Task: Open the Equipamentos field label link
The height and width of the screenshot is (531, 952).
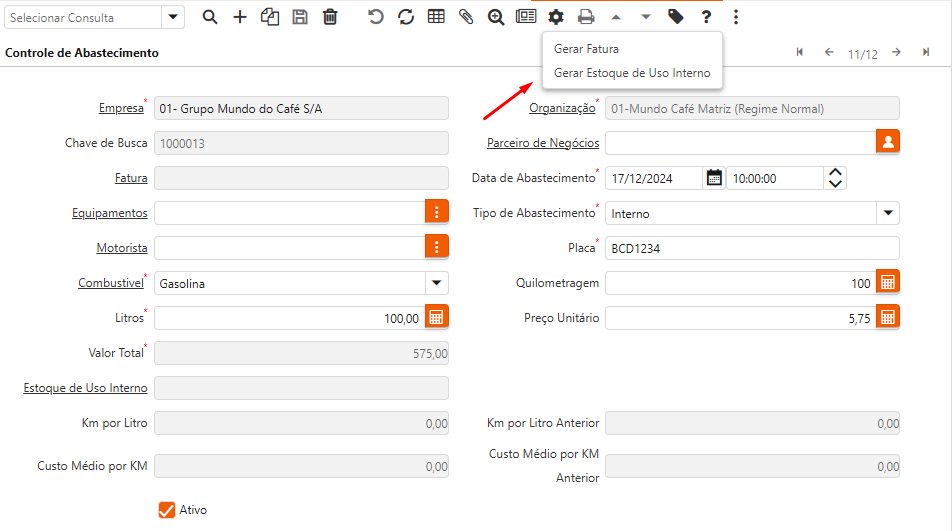Action: tap(109, 213)
